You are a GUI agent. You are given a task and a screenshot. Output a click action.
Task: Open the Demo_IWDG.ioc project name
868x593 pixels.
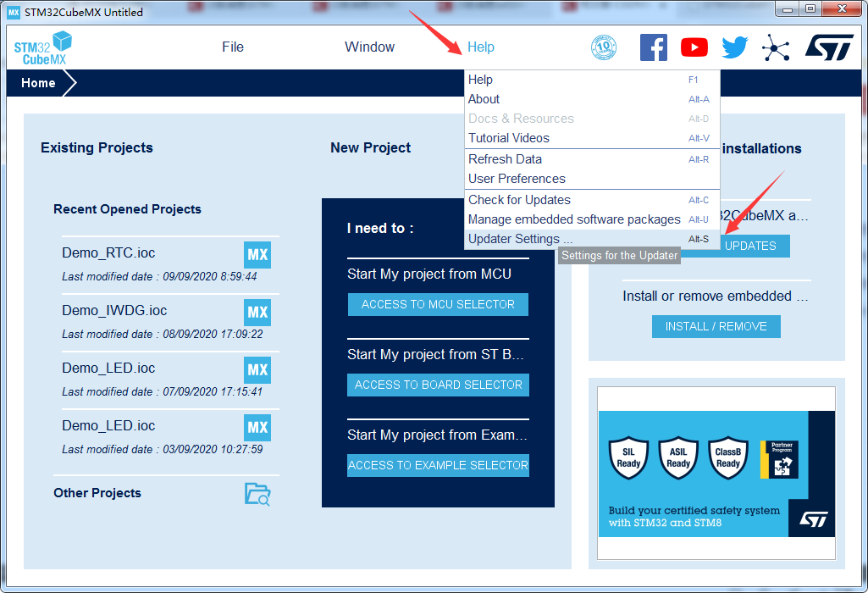(114, 311)
